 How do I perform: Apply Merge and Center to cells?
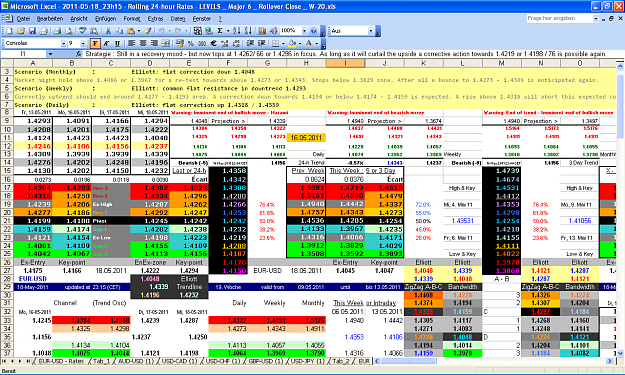click(x=165, y=43)
